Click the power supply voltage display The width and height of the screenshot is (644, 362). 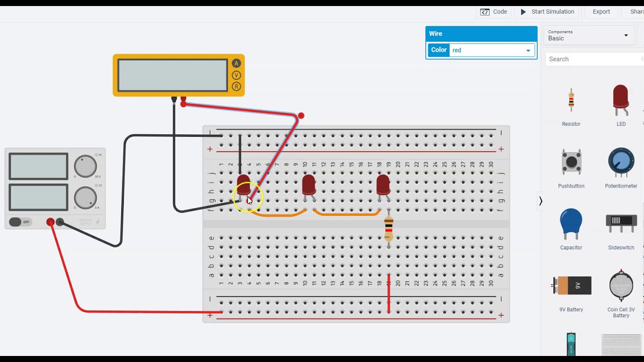(38, 166)
